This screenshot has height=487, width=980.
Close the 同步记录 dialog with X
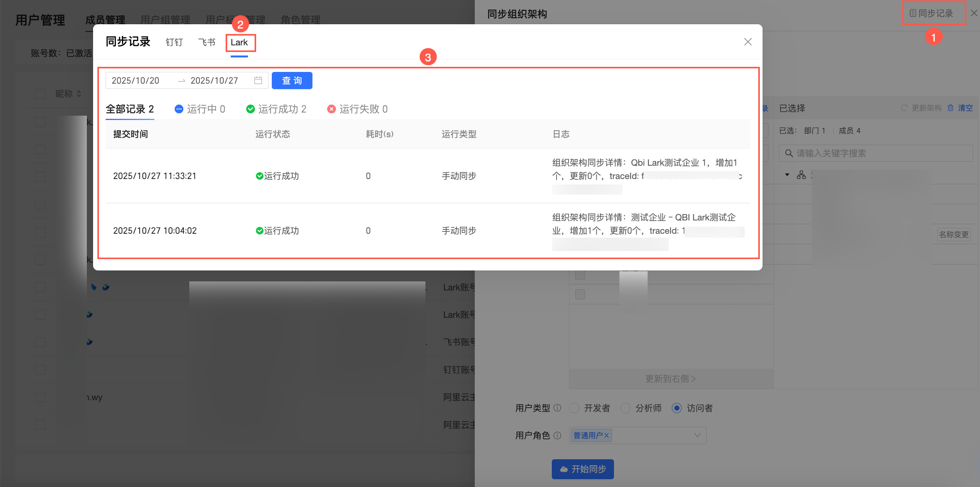(x=747, y=42)
